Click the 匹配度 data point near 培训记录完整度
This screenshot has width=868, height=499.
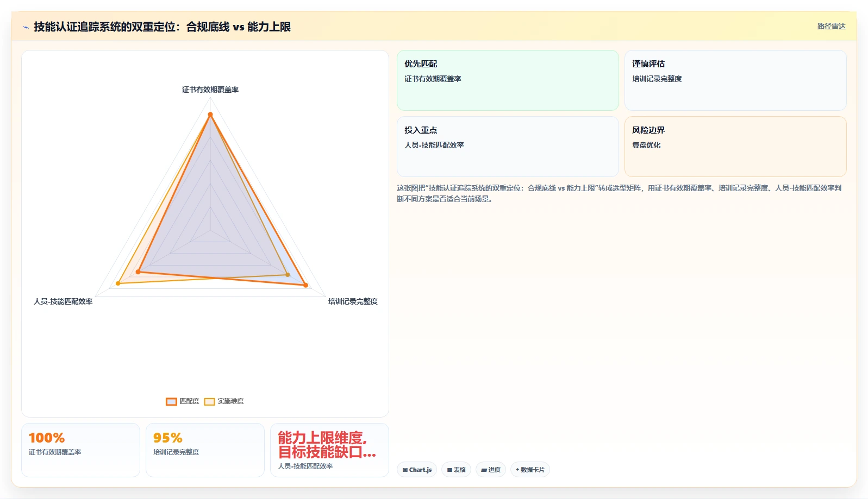(305, 285)
